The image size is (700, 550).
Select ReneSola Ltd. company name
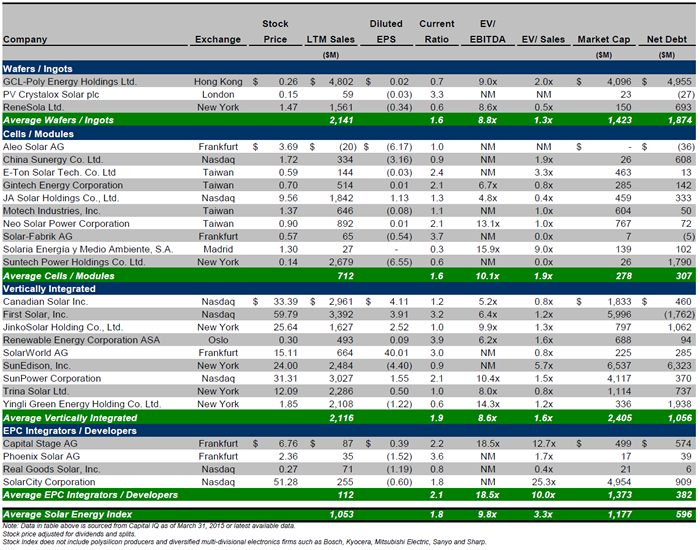tap(33, 107)
